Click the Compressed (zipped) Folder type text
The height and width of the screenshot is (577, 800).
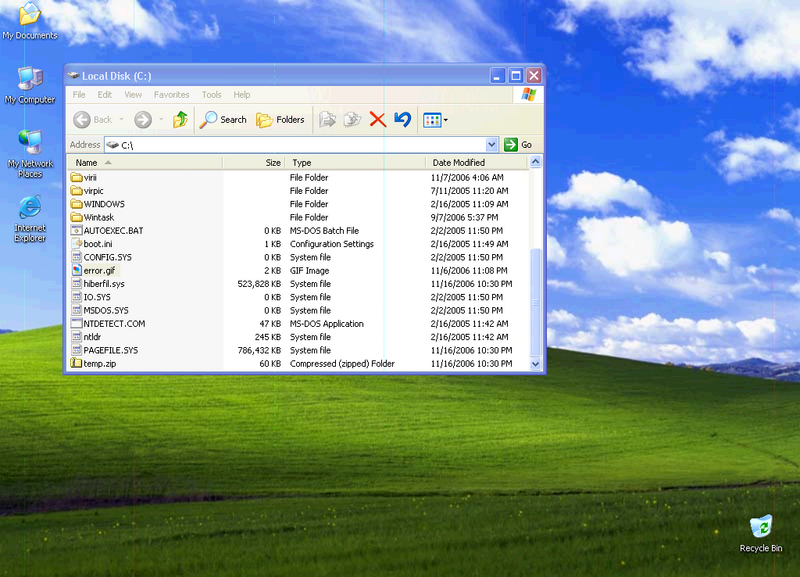click(342, 364)
